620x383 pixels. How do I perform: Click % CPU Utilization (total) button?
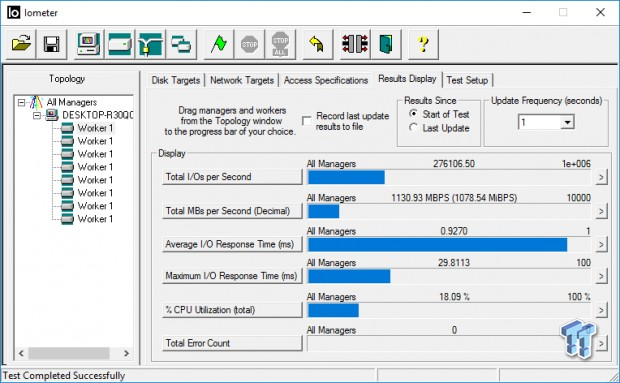click(x=232, y=310)
